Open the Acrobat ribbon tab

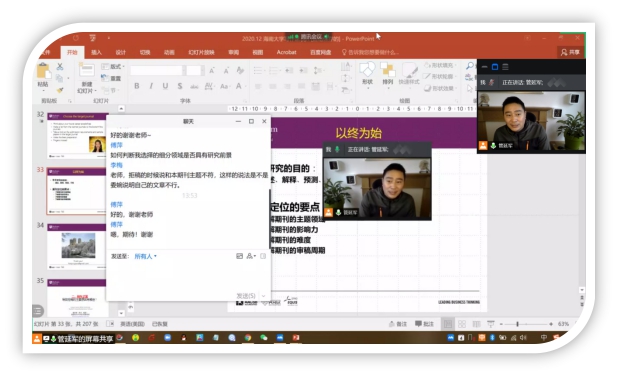287,52
